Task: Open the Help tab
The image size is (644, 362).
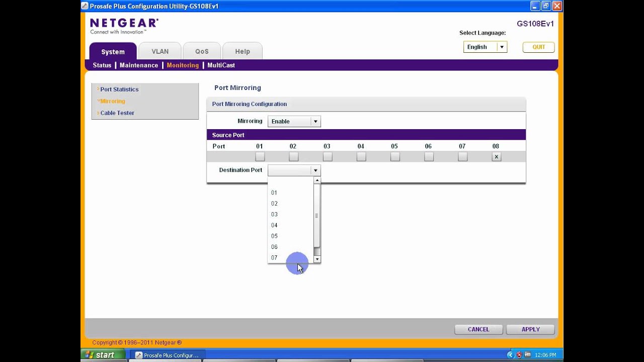Action: [243, 51]
